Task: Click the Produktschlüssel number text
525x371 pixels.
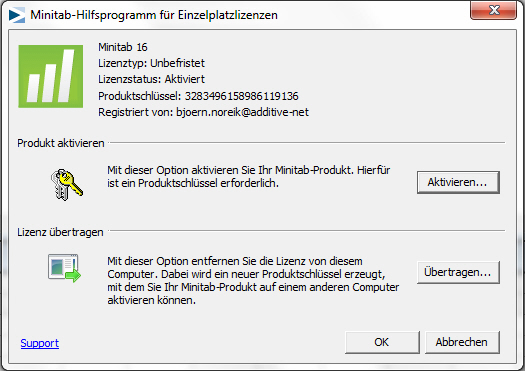Action: click(x=241, y=96)
